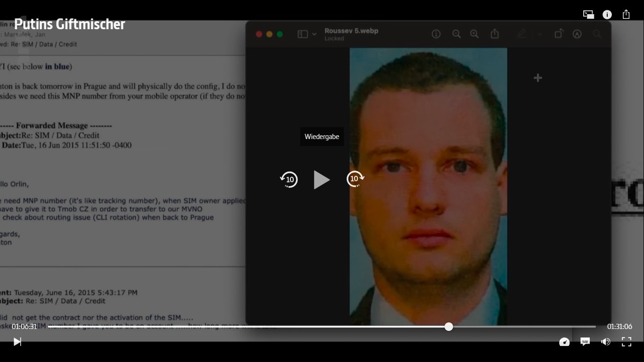Toggle subtitles with the speech bubble icon
This screenshot has width=644, height=362.
click(585, 342)
